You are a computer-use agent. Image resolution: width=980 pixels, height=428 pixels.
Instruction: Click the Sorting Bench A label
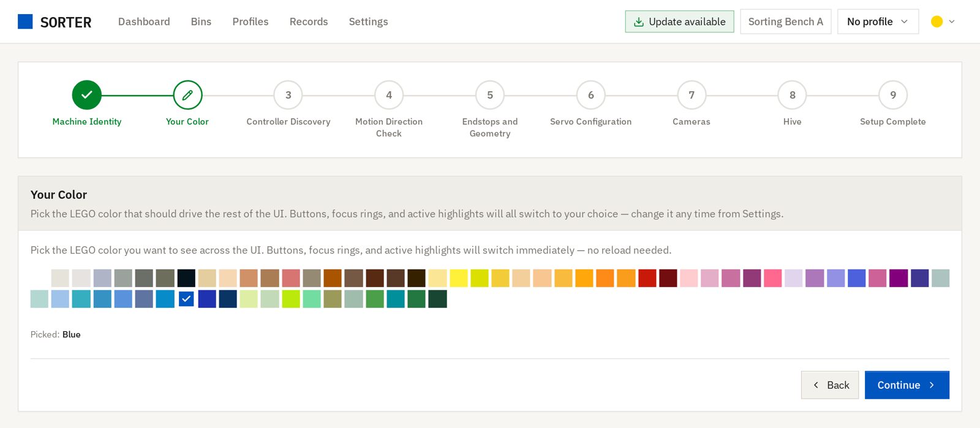point(786,21)
